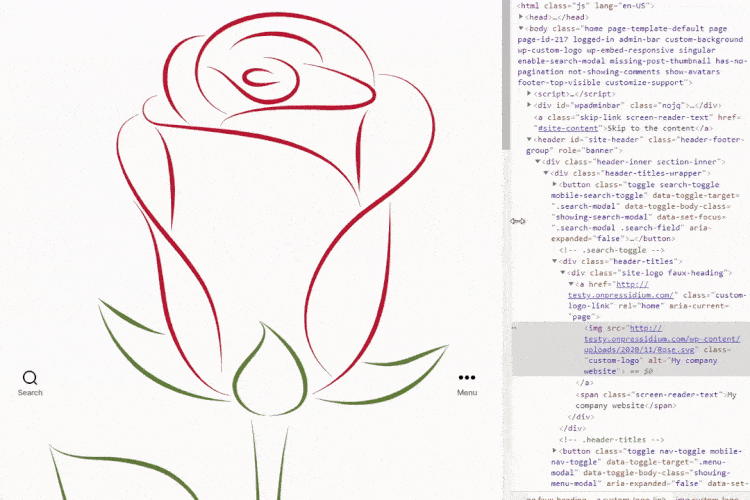The height and width of the screenshot is (500, 750).
Task: Collapse the body element node
Action: pos(521,28)
